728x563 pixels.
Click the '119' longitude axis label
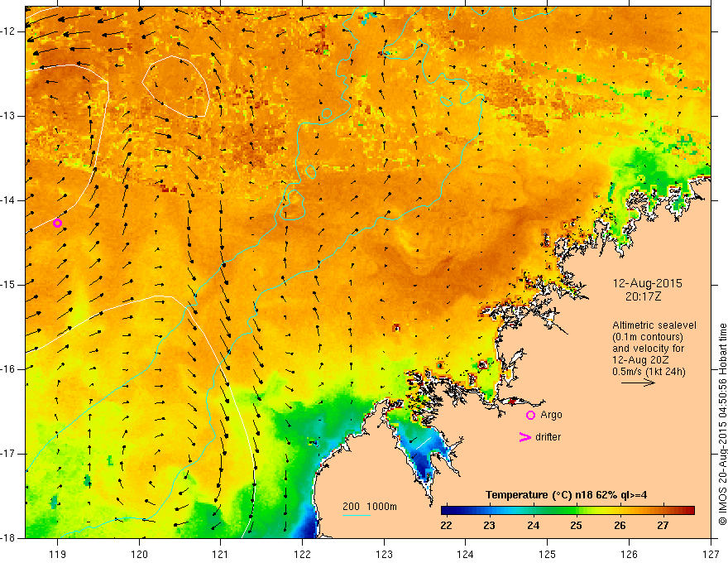coord(58,554)
